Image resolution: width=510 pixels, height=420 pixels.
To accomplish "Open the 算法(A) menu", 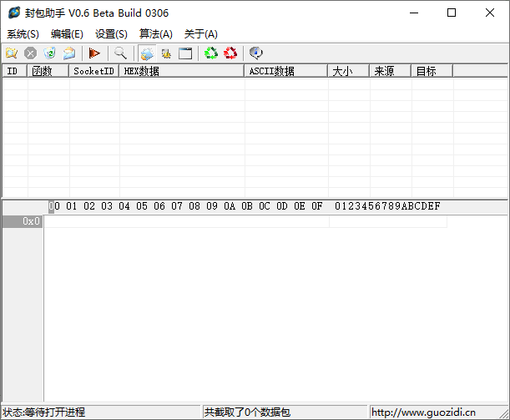I will [x=156, y=34].
